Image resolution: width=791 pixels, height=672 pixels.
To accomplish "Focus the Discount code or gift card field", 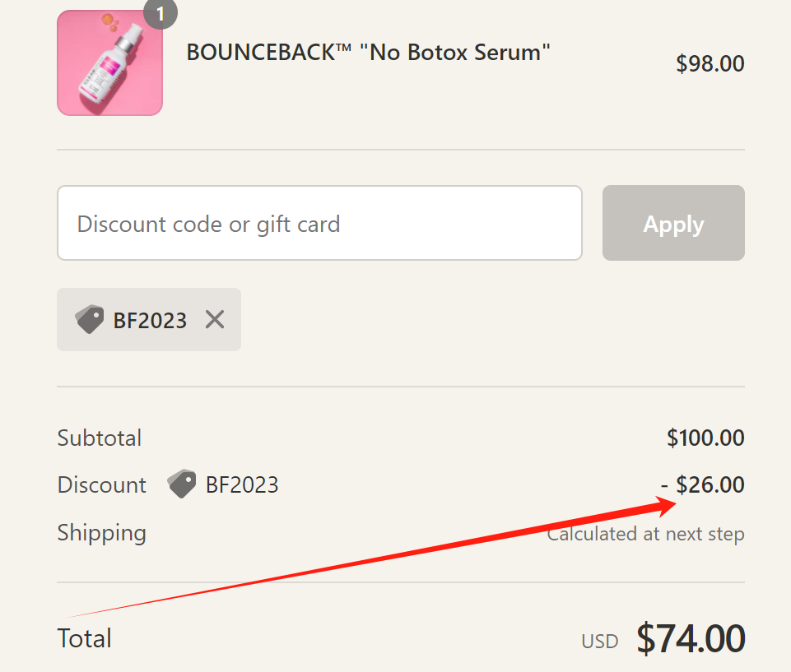I will [319, 224].
